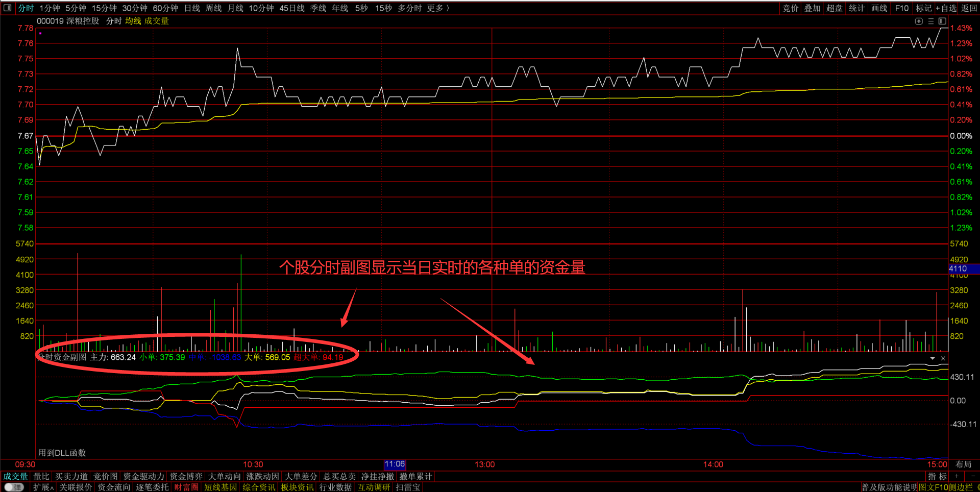980x492 pixels.
Task: Open 统计 statistics
Action: point(857,8)
